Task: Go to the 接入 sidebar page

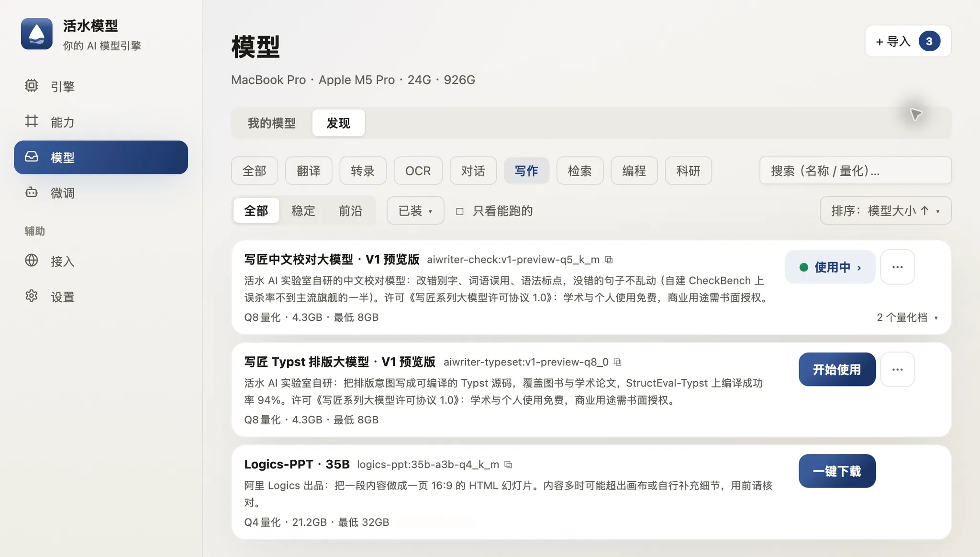Action: [x=101, y=261]
